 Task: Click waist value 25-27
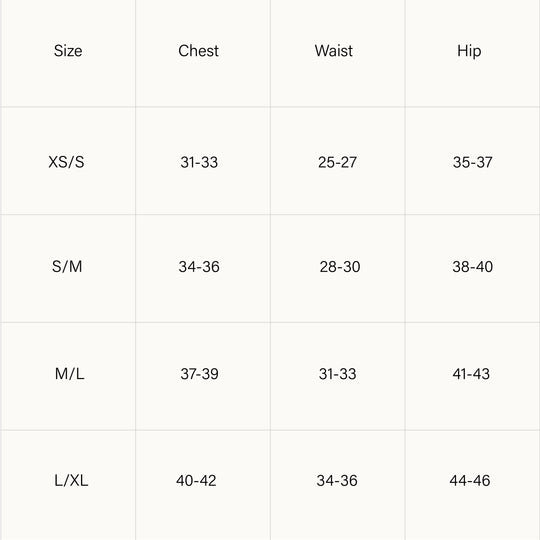point(337,162)
